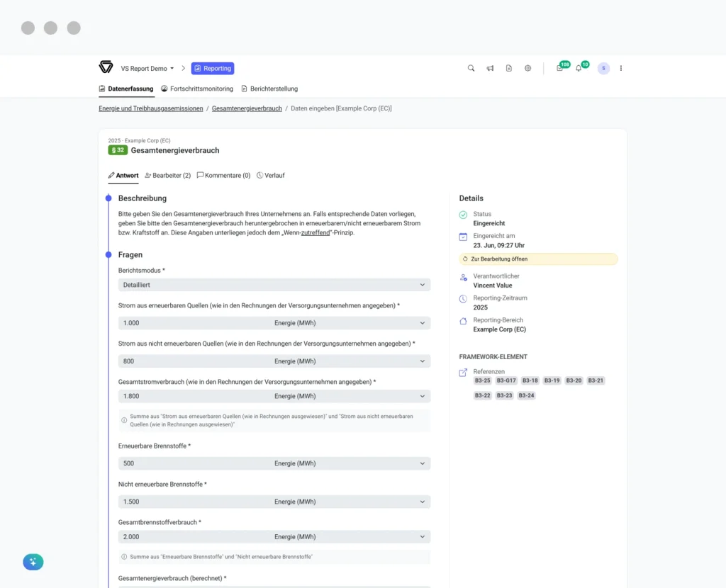Click the renewable electricity value field 1.000
This screenshot has height=588, width=726.
(x=194, y=323)
